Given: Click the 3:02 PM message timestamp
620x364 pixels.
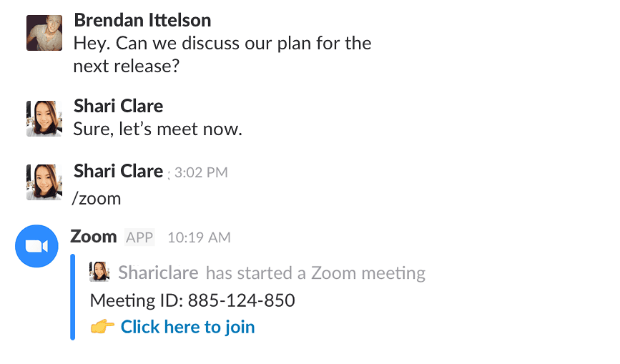Looking at the screenshot, I should 201,172.
